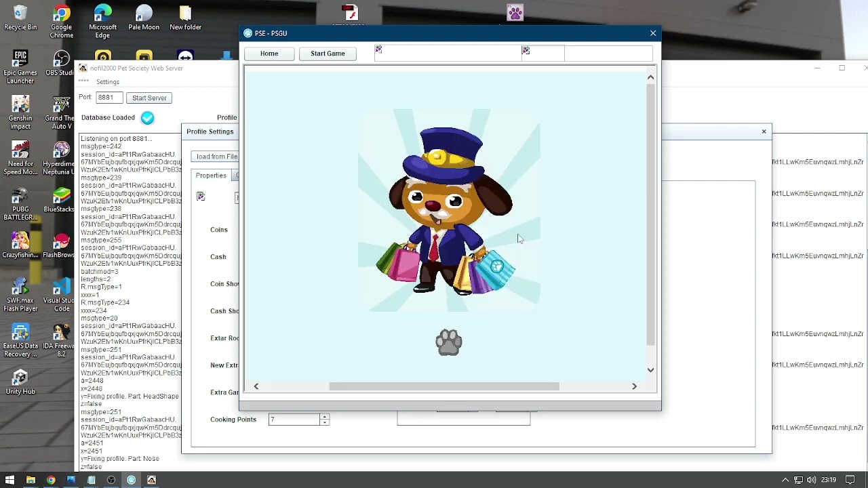Click the vertical scrollbar up arrow in PSE
This screenshot has width=868, height=488.
[x=651, y=77]
